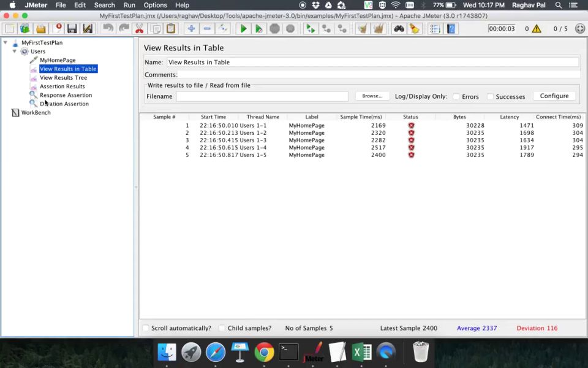Open the Edit menu
This screenshot has width=588, height=368.
click(x=80, y=6)
